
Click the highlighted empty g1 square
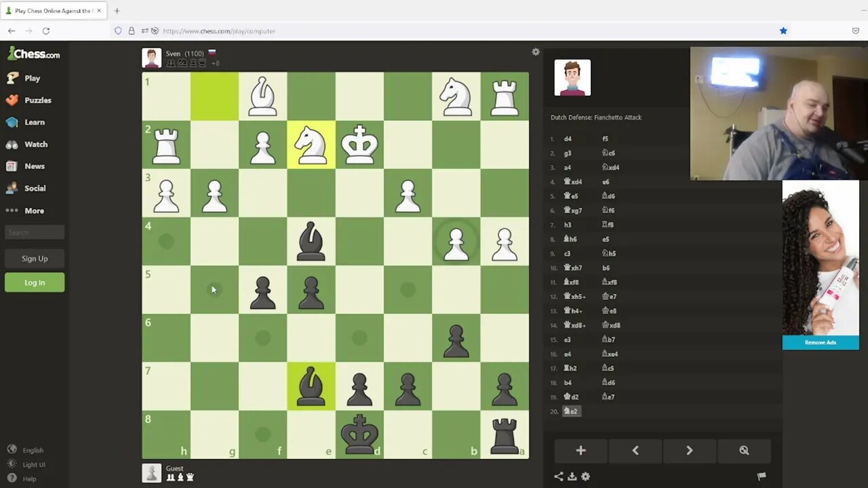pyautogui.click(x=214, y=96)
